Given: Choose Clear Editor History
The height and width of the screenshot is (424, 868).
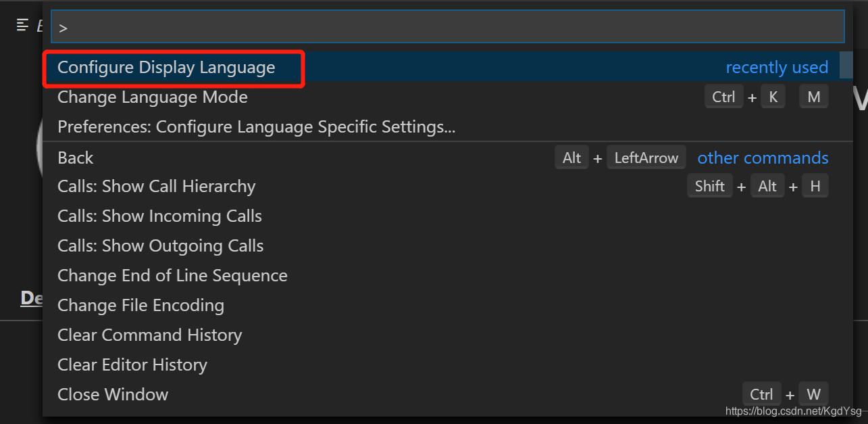Looking at the screenshot, I should [132, 365].
